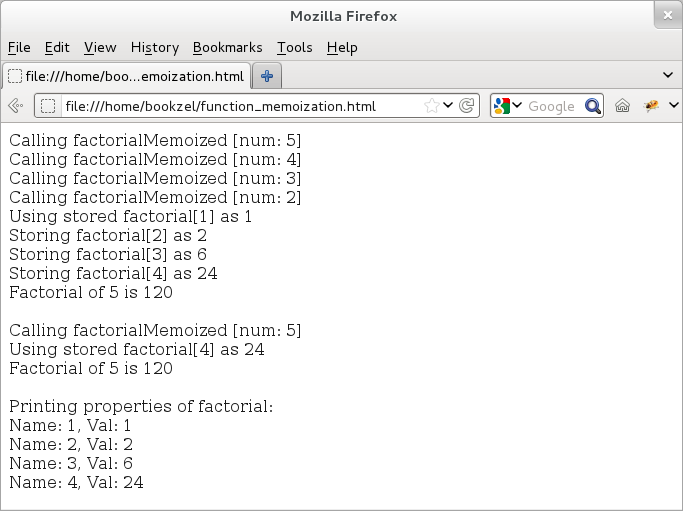Go to Home page icon
Image resolution: width=683 pixels, height=511 pixels.
622,105
